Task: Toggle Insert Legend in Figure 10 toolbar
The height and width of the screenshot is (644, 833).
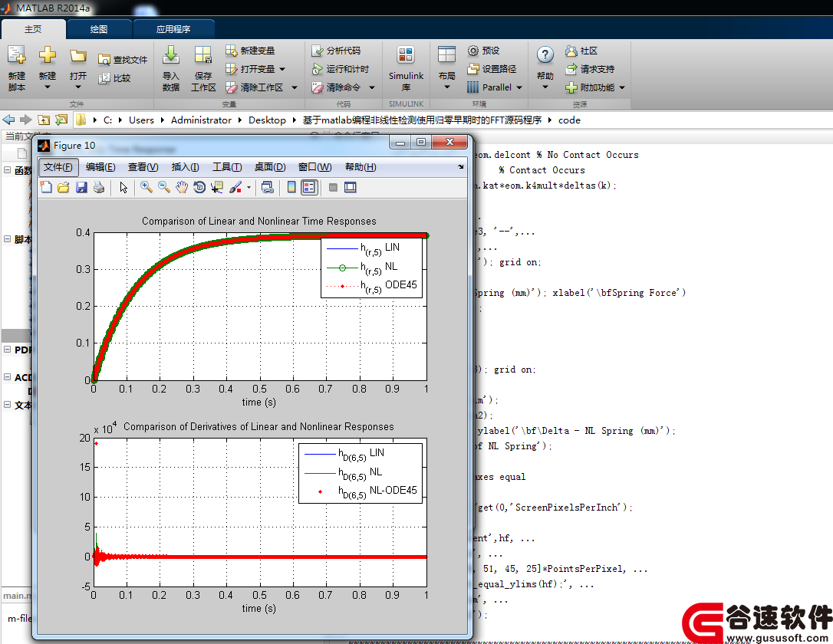Action: click(x=309, y=187)
